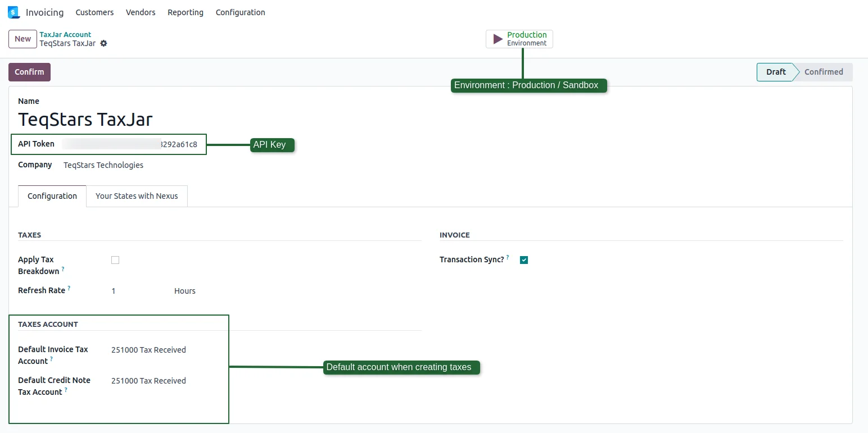868x433 pixels.
Task: Open the Customers menu
Action: pyautogui.click(x=94, y=12)
